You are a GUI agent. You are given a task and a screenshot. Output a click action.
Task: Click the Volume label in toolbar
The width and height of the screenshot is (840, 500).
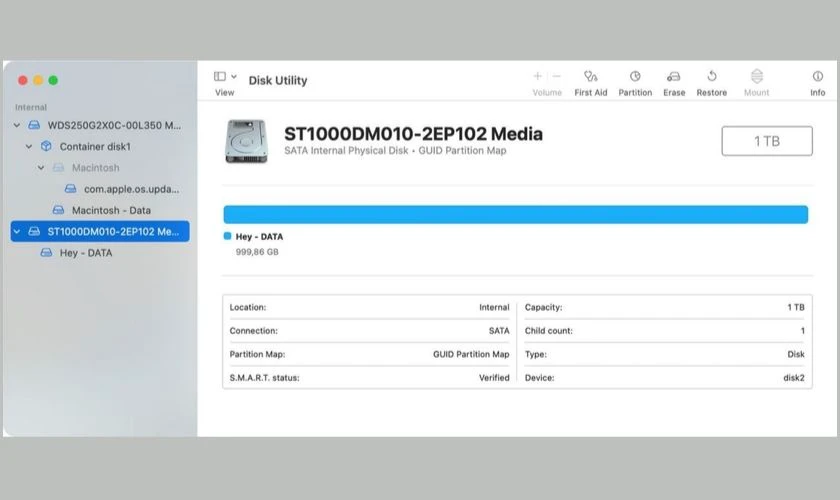point(547,93)
